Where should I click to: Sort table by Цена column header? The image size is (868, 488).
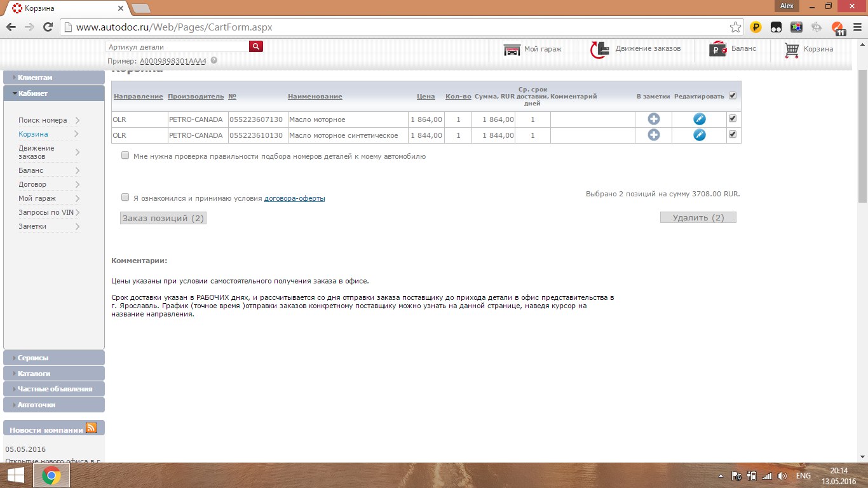click(x=426, y=97)
